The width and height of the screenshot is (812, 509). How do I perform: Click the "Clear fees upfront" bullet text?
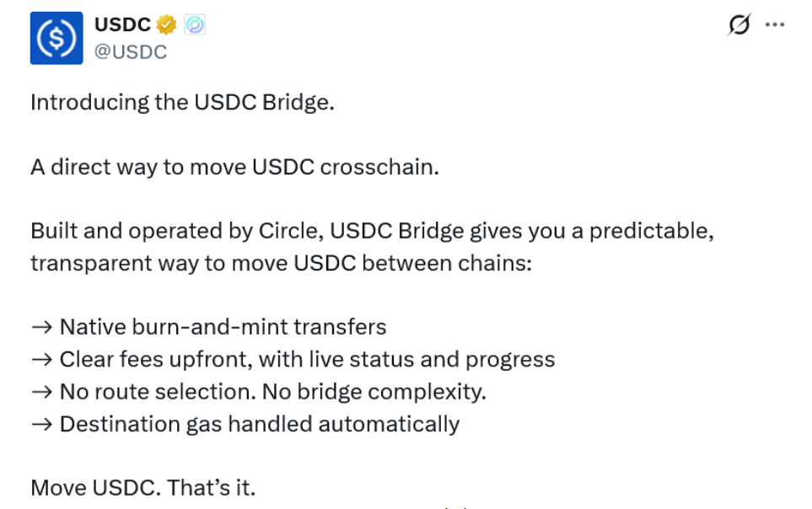point(307,359)
